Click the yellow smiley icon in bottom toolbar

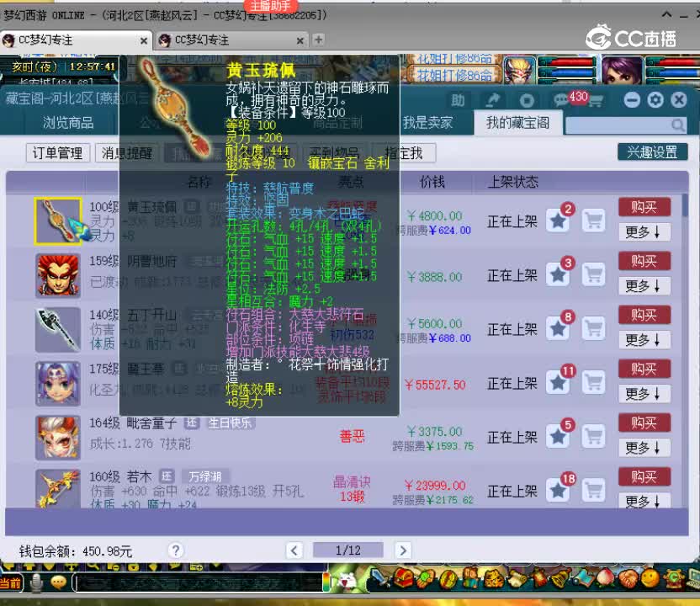(650, 578)
